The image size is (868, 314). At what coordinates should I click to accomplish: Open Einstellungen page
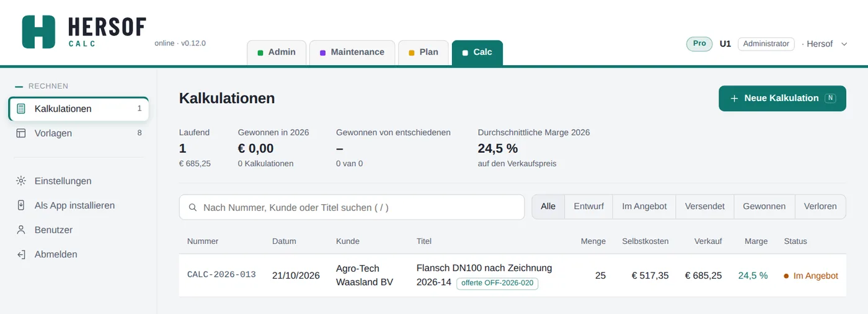(79, 181)
